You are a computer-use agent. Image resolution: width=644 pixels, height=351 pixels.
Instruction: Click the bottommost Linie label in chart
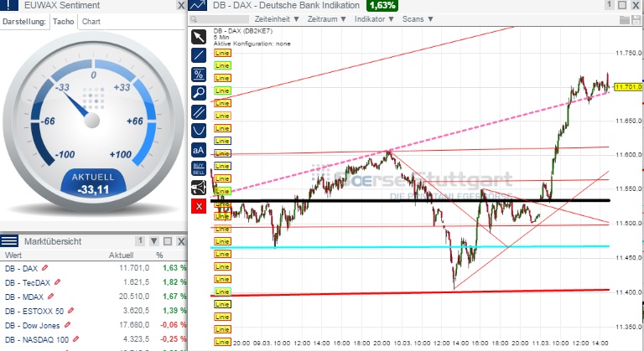[222, 342]
